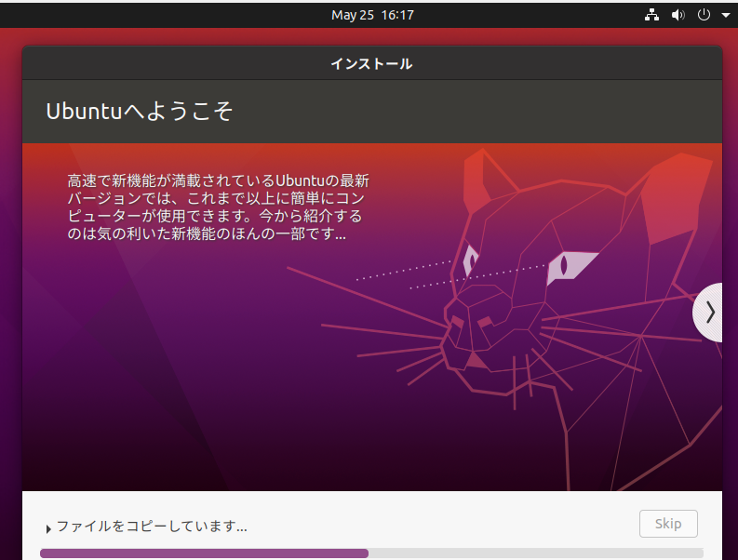This screenshot has height=560, width=738.
Task: Expand the system menu dropdown arrow
Action: (x=725, y=15)
